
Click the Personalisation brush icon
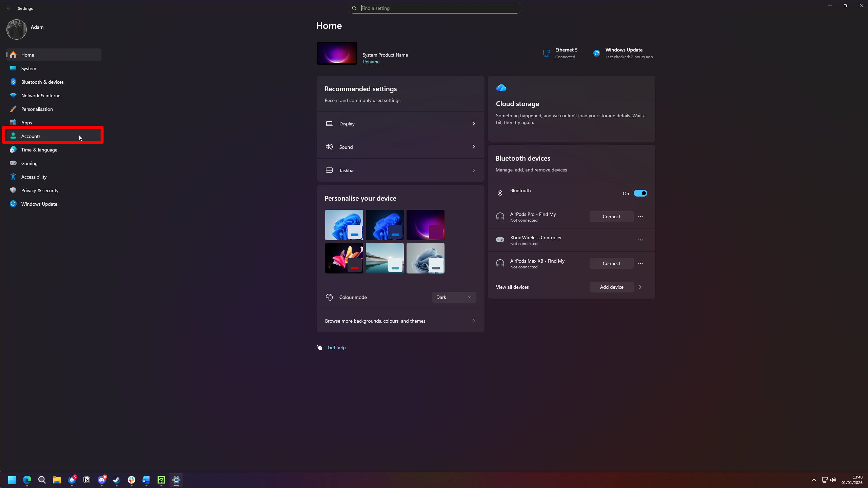click(13, 109)
